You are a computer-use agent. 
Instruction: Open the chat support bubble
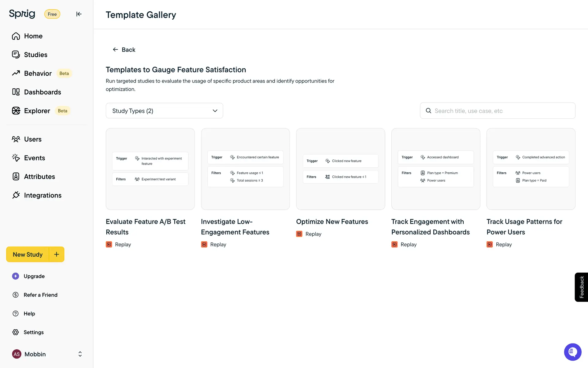point(572,352)
